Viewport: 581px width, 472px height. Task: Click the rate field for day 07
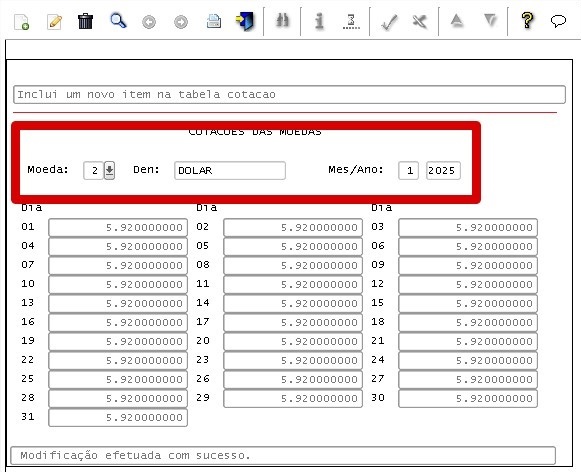(118, 265)
